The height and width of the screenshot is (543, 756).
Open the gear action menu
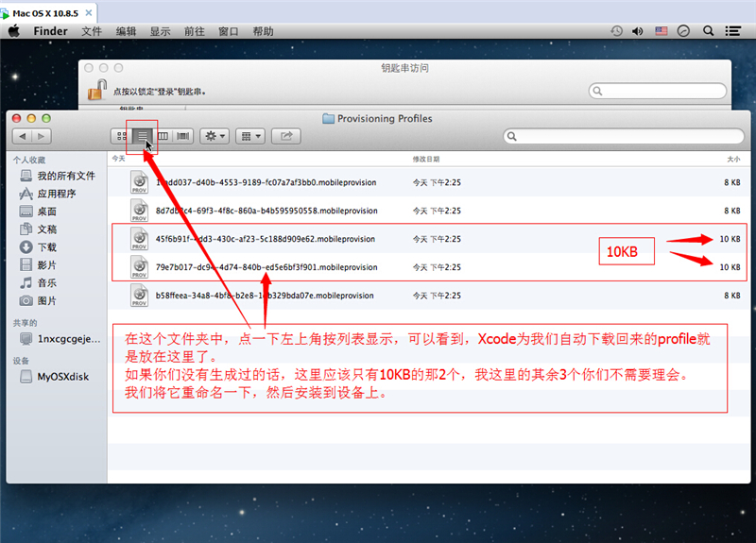click(x=215, y=136)
